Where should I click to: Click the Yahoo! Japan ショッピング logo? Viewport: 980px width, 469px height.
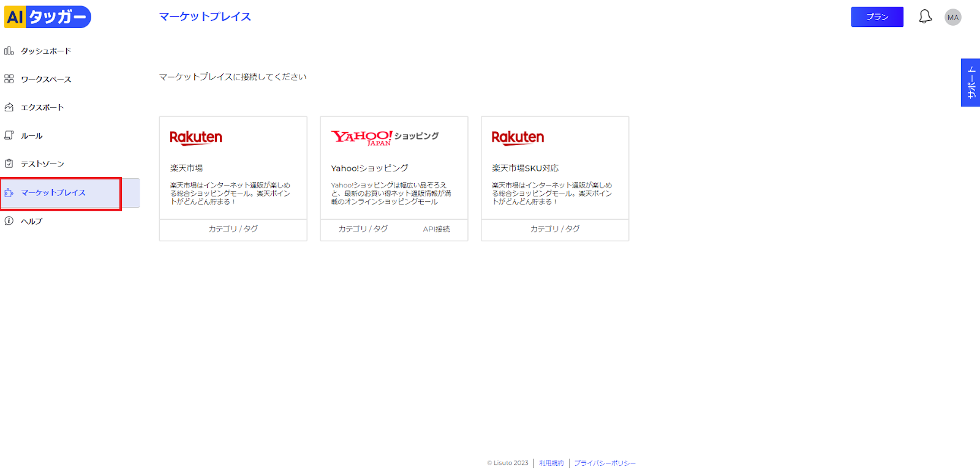tap(385, 138)
